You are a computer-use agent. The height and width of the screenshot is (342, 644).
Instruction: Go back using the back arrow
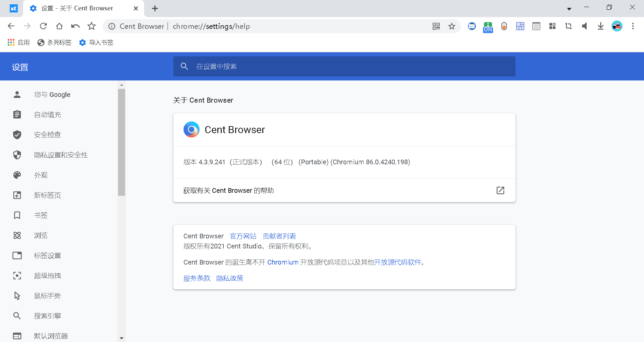(x=11, y=26)
